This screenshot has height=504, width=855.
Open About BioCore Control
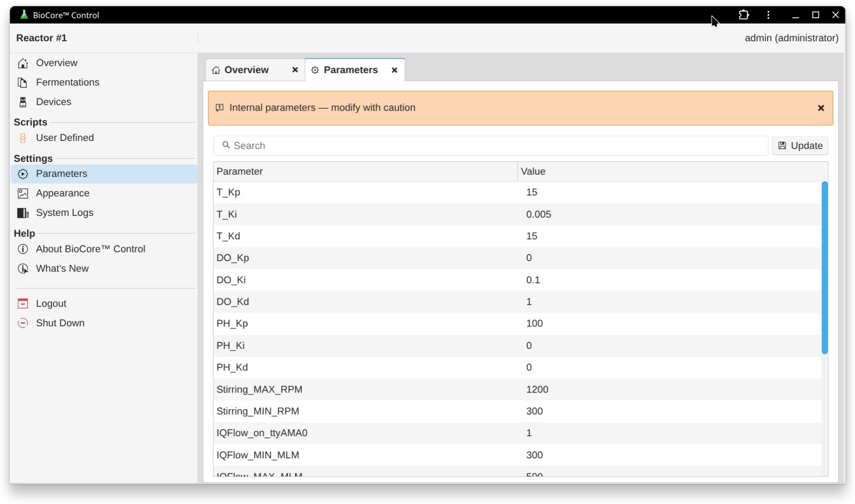pyautogui.click(x=90, y=249)
